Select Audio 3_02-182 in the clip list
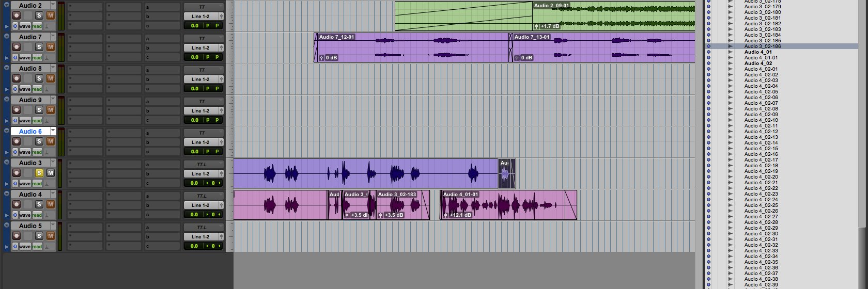The height and width of the screenshot is (289, 868). point(762,24)
